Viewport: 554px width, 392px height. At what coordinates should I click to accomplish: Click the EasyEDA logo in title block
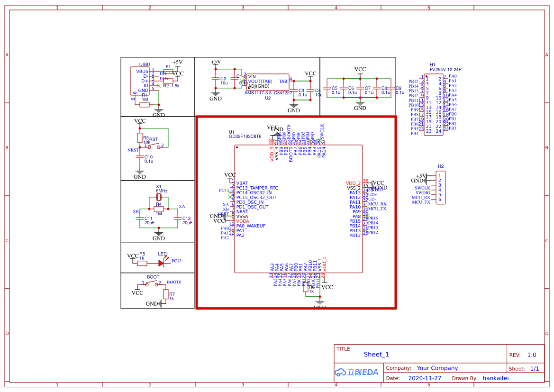356,372
